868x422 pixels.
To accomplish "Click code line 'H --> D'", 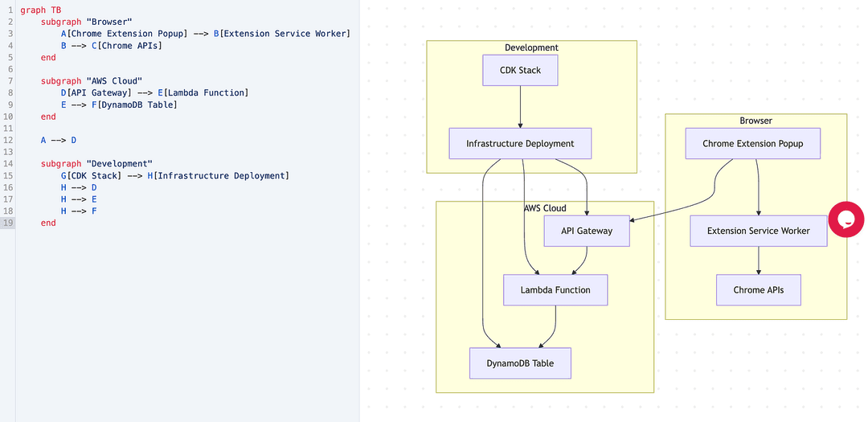I will click(x=79, y=187).
